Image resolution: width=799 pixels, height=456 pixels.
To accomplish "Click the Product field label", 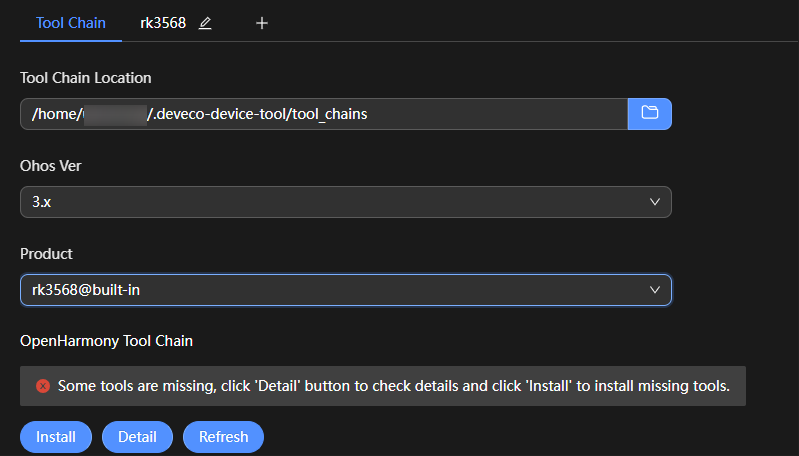I will pos(46,253).
